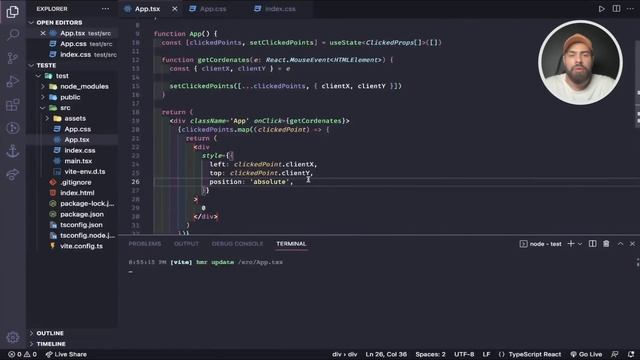640x360 pixels.
Task: Open tsconfig.json file
Action: tap(81, 224)
